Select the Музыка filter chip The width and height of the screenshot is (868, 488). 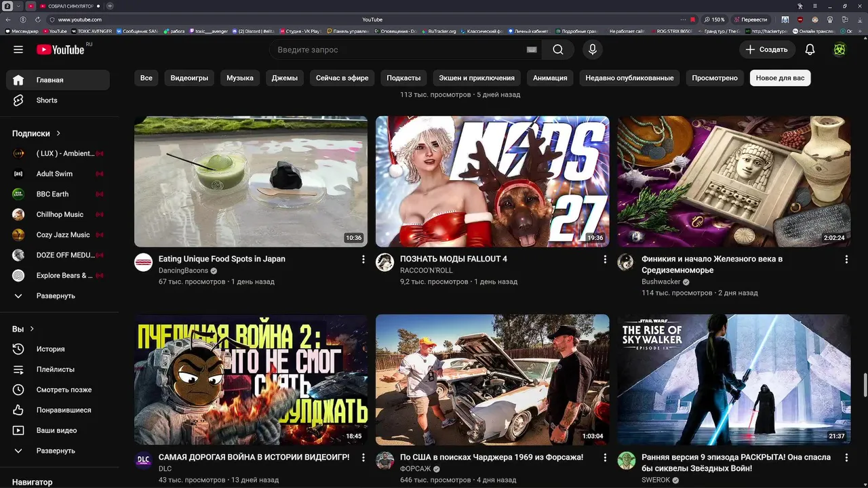[240, 78]
